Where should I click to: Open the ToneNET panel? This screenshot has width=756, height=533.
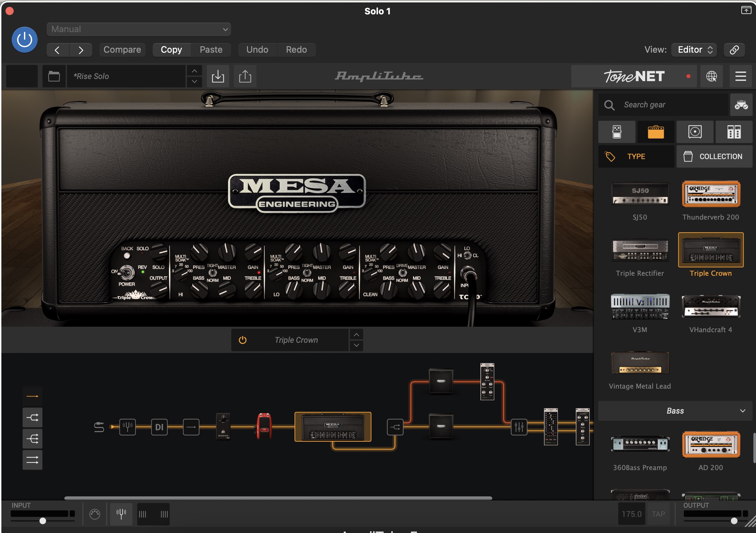[x=634, y=76]
